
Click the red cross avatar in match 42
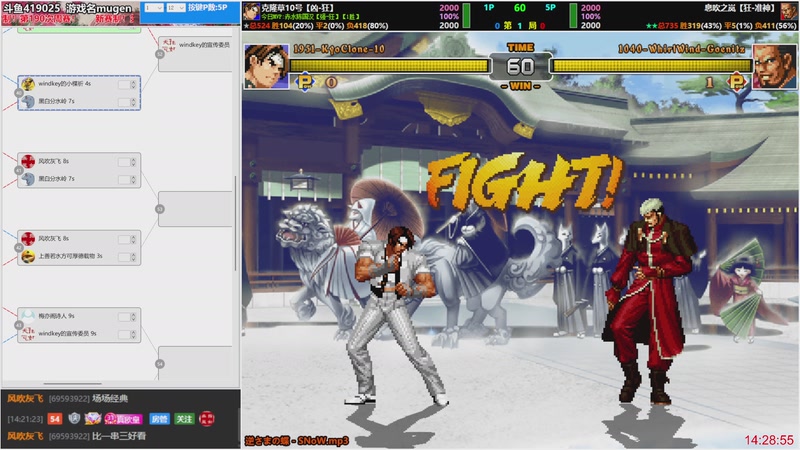coord(28,238)
